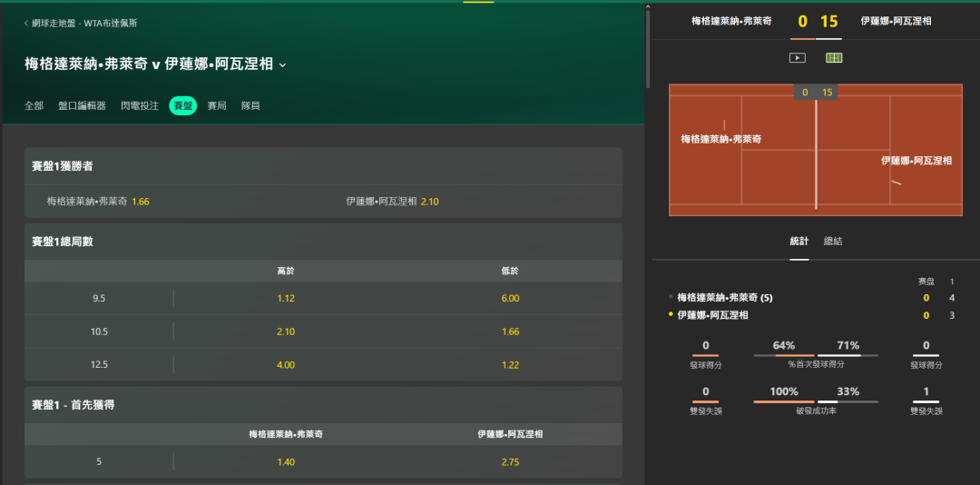
Task: Open the live video stream icon
Action: click(x=797, y=57)
